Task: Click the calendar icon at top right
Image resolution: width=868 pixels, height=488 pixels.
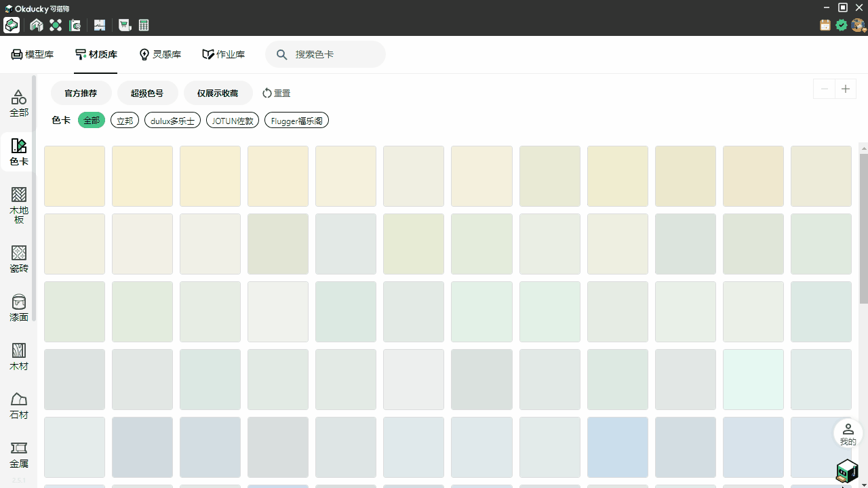Action: click(x=825, y=25)
